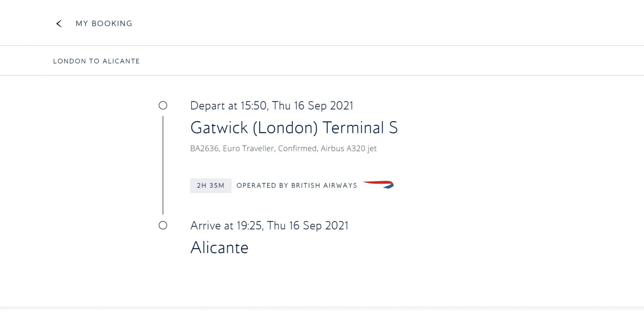Click Thu 16 Sep 2021 arrival date
Viewport: 644px width, 313px height.
[308, 226]
